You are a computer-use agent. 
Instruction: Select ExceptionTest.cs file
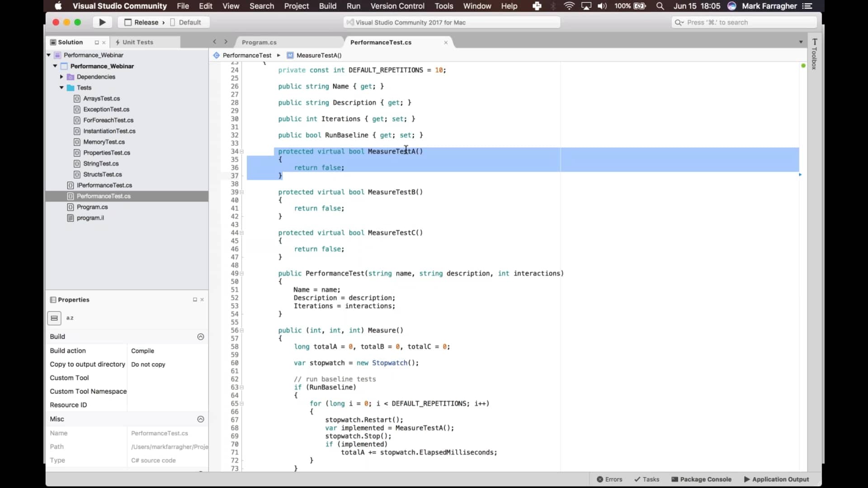tap(106, 109)
